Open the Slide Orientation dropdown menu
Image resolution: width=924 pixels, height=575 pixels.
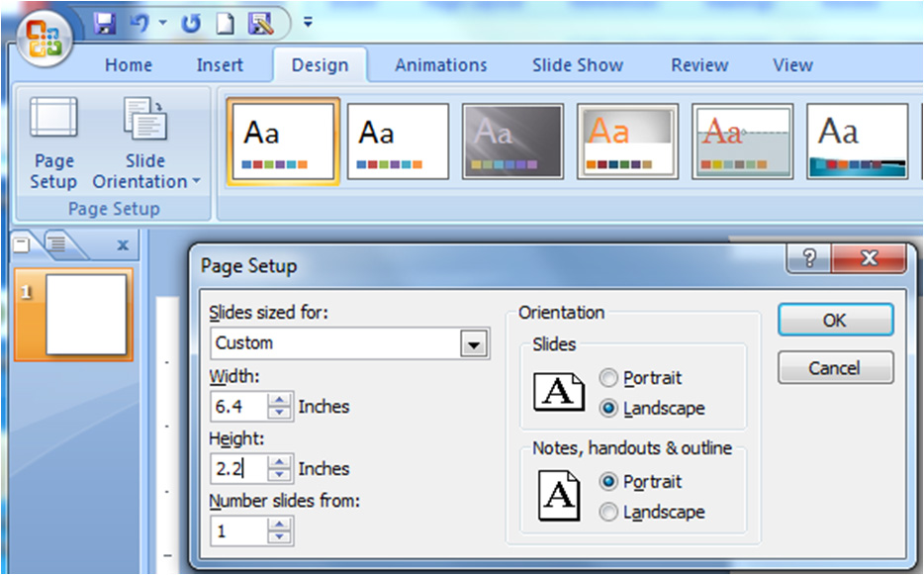[145, 170]
